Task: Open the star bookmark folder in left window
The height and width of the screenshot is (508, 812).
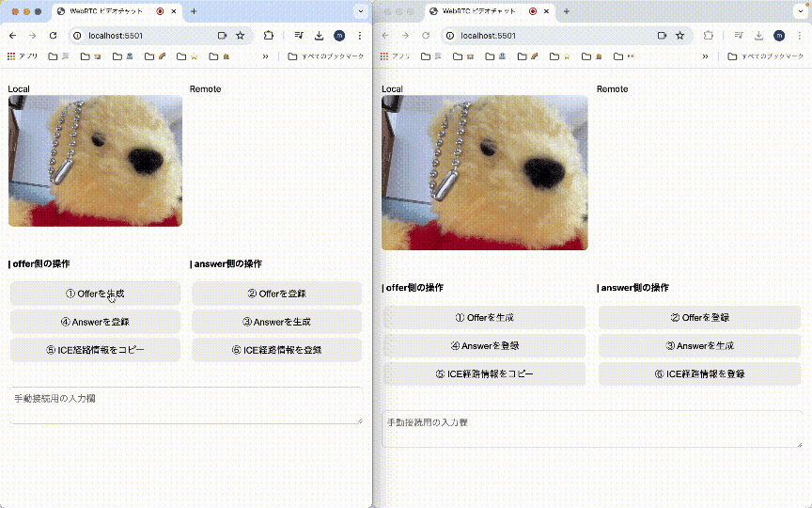Action: [x=187, y=56]
